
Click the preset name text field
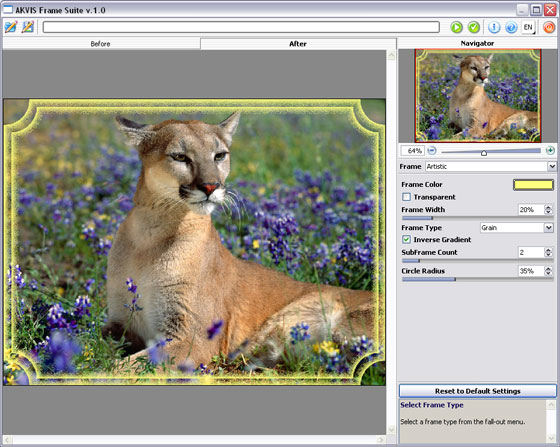click(x=241, y=27)
